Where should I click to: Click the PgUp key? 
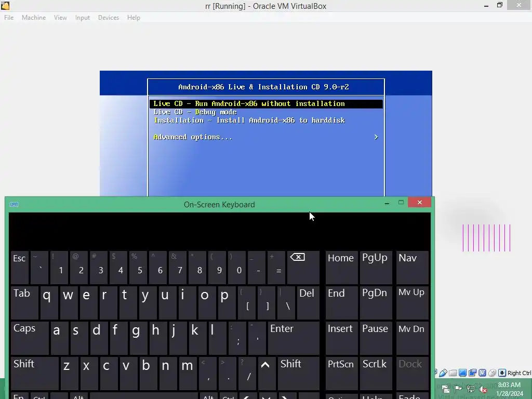pyautogui.click(x=376, y=268)
